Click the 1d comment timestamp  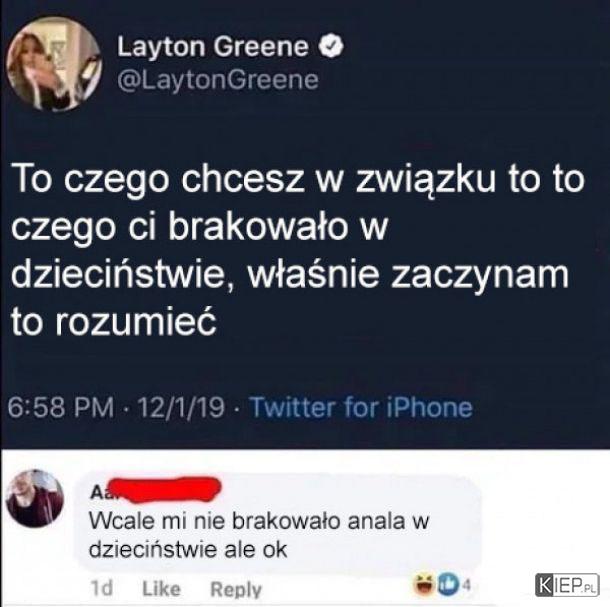(x=101, y=589)
